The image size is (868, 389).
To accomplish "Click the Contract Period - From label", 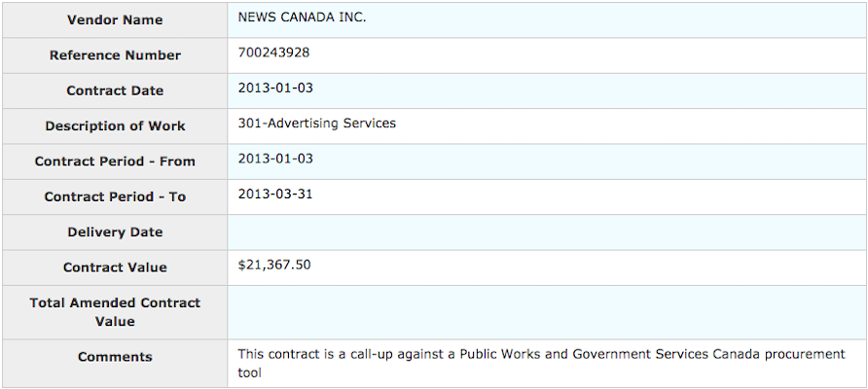I will click(x=115, y=161).
